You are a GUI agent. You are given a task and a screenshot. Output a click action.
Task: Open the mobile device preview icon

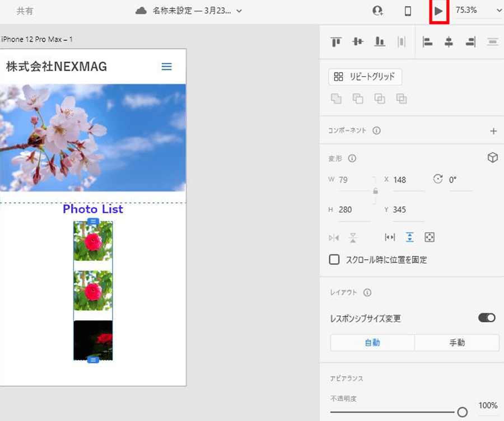click(x=408, y=11)
